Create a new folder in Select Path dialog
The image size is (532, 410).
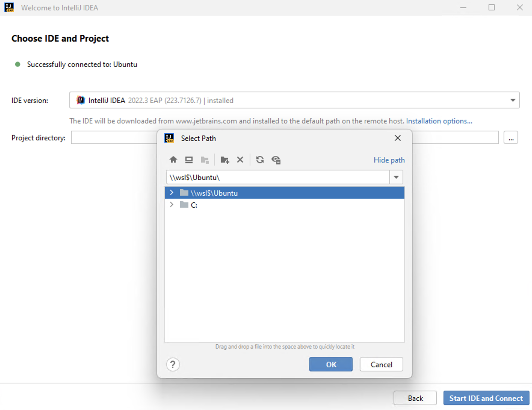[224, 160]
